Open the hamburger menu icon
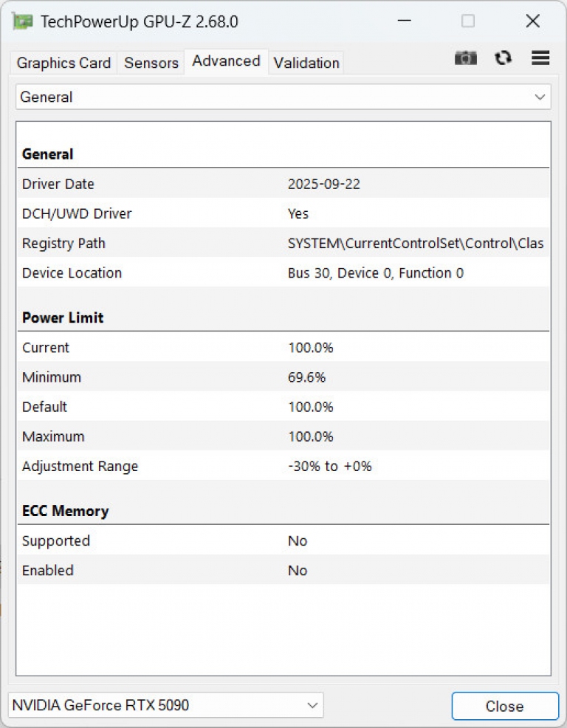Viewport: 567px width, 728px height. pos(540,58)
